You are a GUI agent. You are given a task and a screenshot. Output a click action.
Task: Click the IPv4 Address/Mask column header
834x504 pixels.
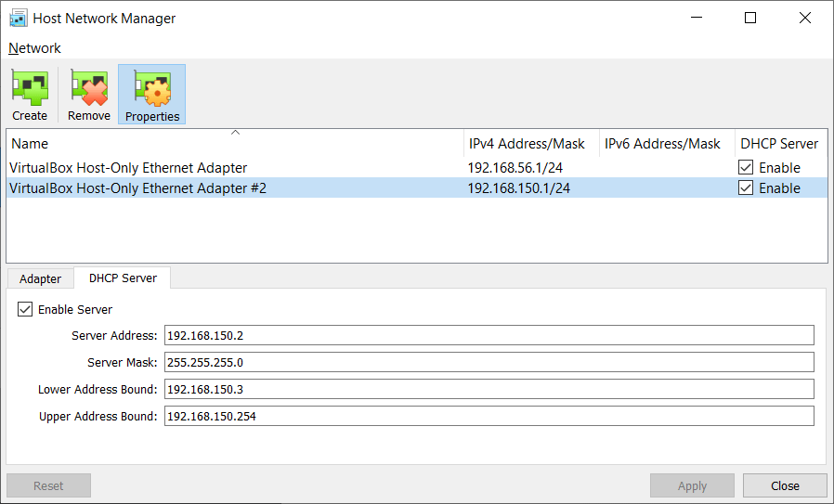527,144
